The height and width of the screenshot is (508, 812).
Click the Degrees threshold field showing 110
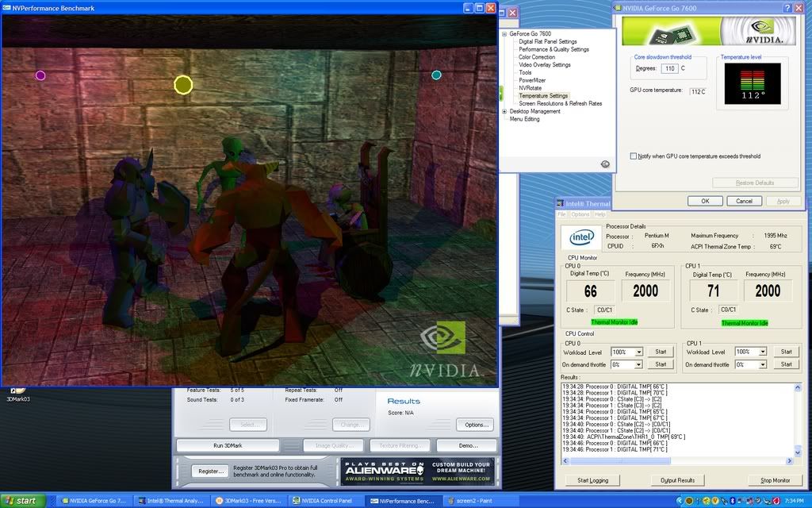pos(669,68)
